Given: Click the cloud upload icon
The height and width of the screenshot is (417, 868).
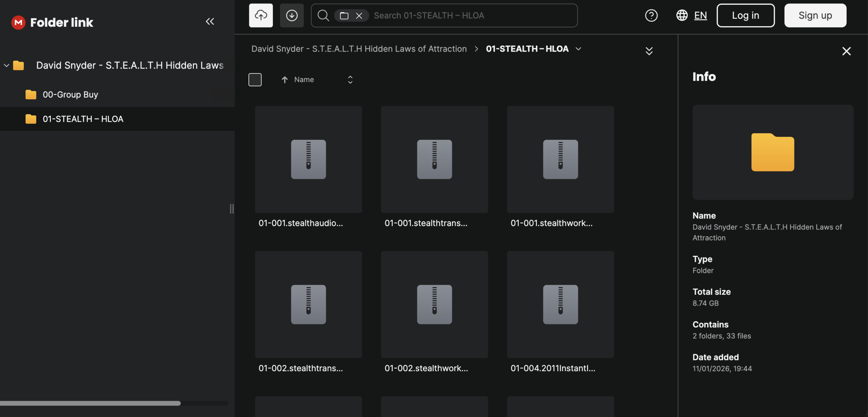Looking at the screenshot, I should [261, 15].
